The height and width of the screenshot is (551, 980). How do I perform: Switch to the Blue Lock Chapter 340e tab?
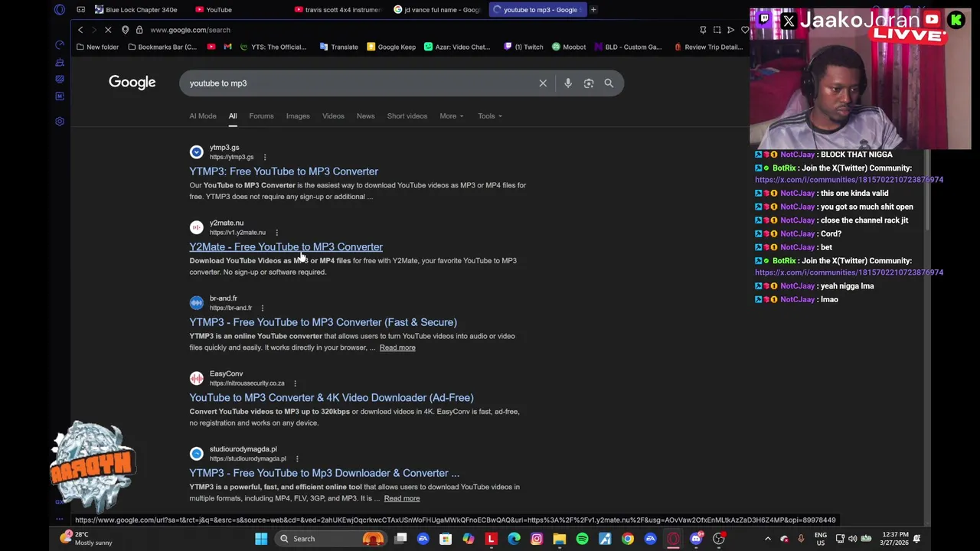point(136,9)
